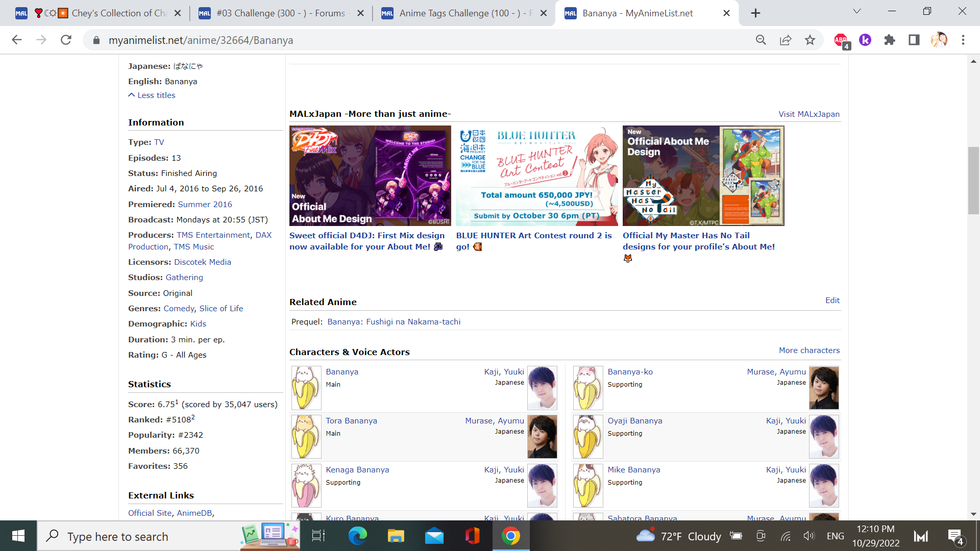Bookmark this page with the star icon

pos(810,40)
